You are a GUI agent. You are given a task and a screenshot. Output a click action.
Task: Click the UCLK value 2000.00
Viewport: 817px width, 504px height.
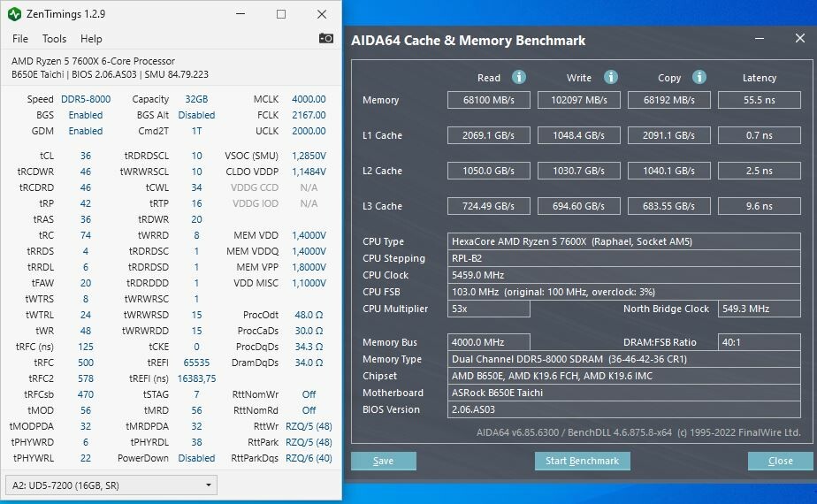(x=309, y=131)
